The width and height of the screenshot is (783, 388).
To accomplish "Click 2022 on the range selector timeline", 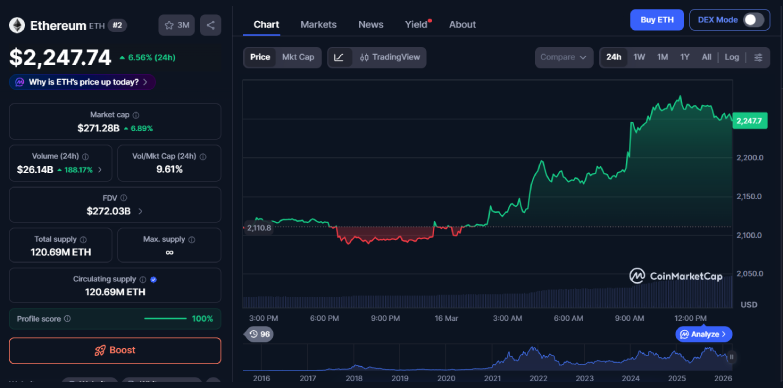I will pos(537,378).
